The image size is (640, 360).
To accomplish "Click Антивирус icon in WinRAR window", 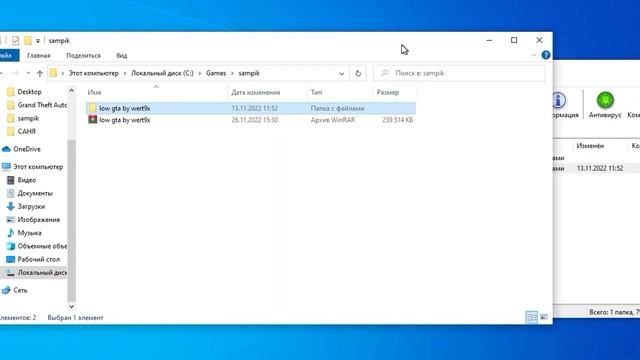I will [x=605, y=105].
